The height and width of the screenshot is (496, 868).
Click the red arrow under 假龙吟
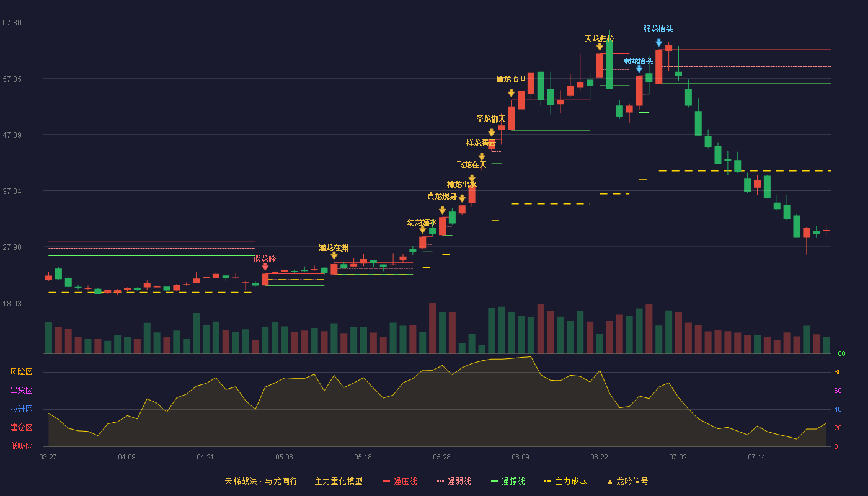pos(265,267)
